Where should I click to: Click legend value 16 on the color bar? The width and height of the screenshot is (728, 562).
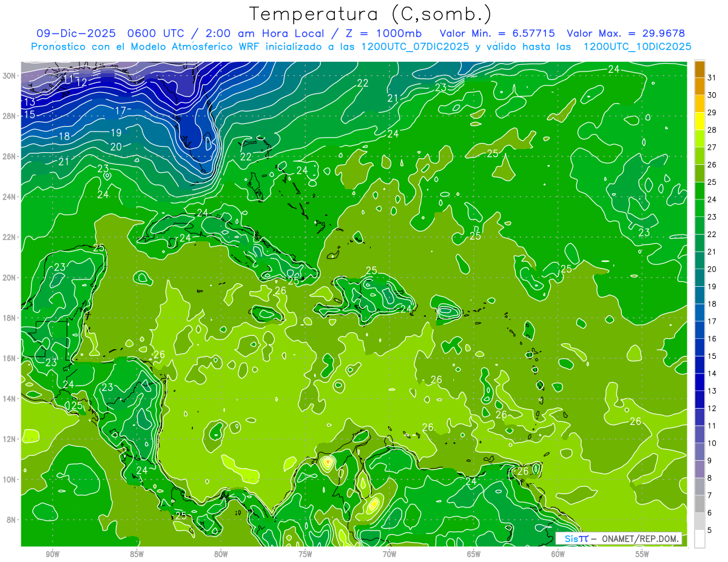pyautogui.click(x=712, y=338)
